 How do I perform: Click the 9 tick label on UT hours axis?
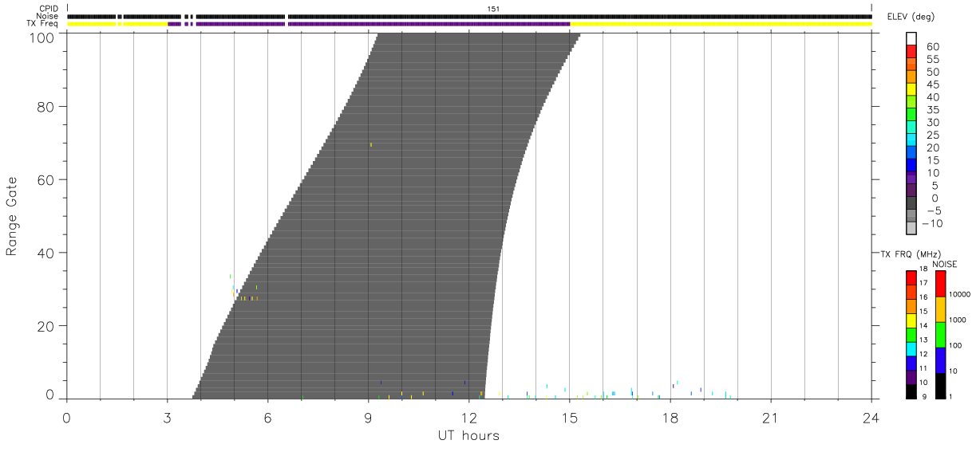(368, 417)
